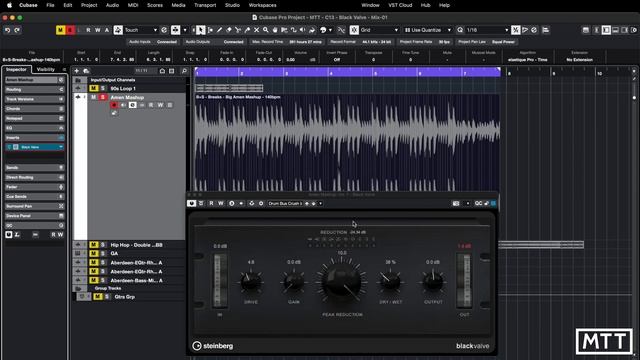Open the Black Valve plugin settings gear
This screenshot has height=360, width=640.
261,203
